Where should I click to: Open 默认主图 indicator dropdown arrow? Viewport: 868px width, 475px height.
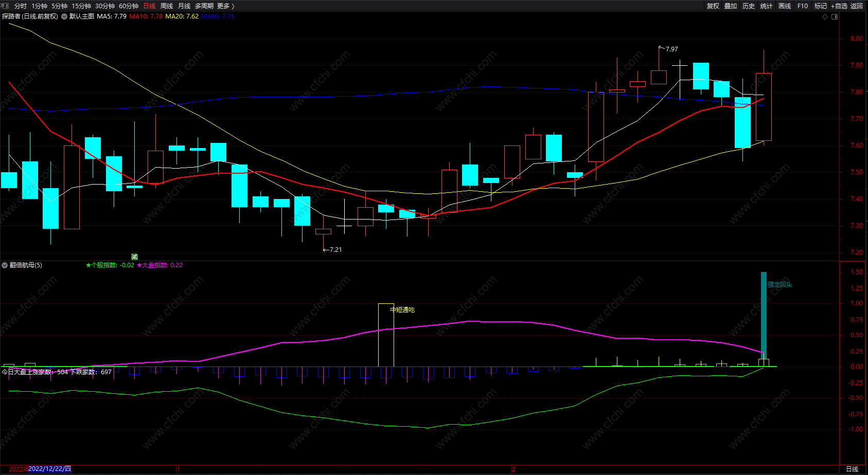[x=64, y=16]
